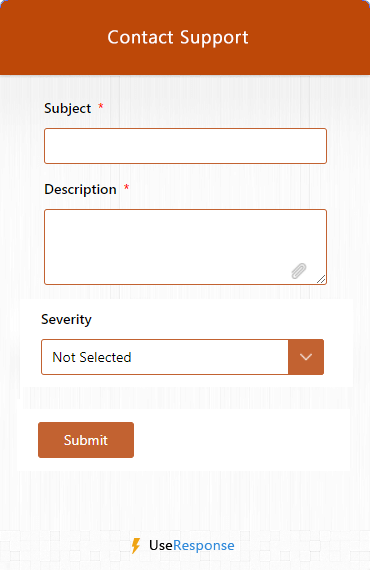Click the red asterisk beside Subject
The image size is (370, 570).
point(101,106)
